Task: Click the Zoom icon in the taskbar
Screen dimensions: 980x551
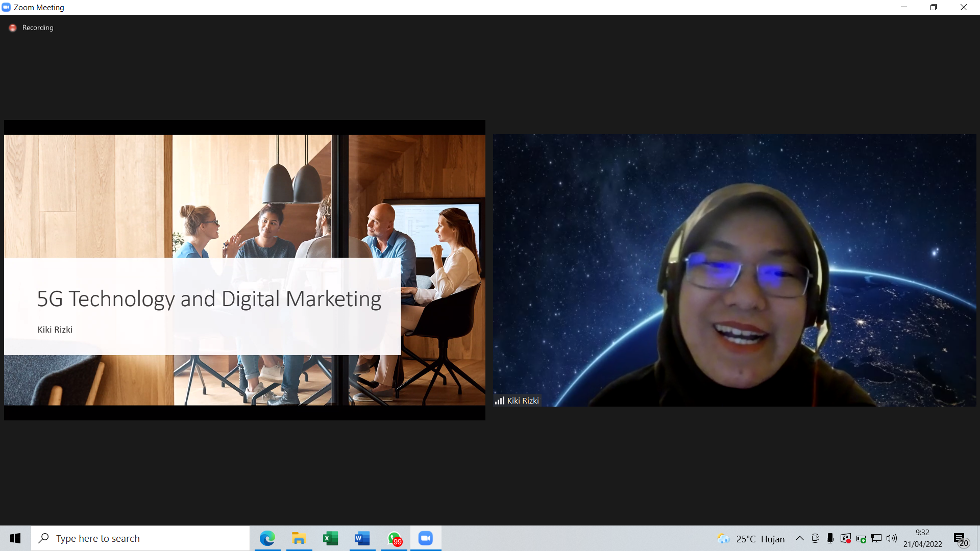Action: pyautogui.click(x=426, y=538)
